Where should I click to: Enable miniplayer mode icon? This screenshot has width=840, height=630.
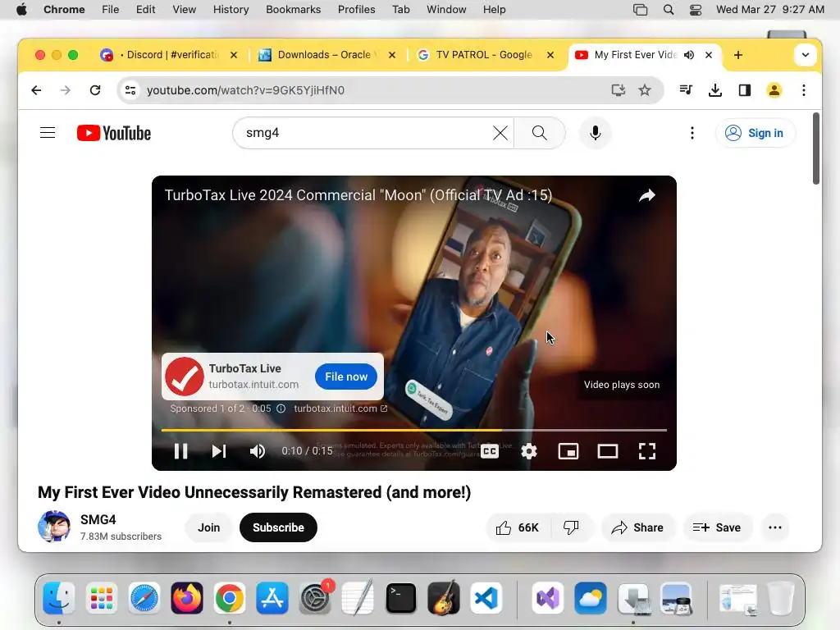pyautogui.click(x=568, y=451)
